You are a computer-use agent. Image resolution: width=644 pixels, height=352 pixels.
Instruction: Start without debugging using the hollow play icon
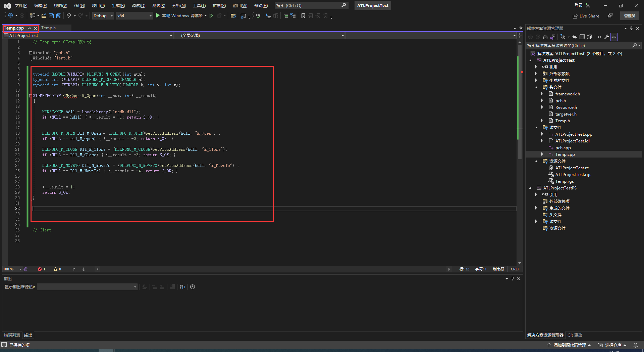(x=211, y=16)
